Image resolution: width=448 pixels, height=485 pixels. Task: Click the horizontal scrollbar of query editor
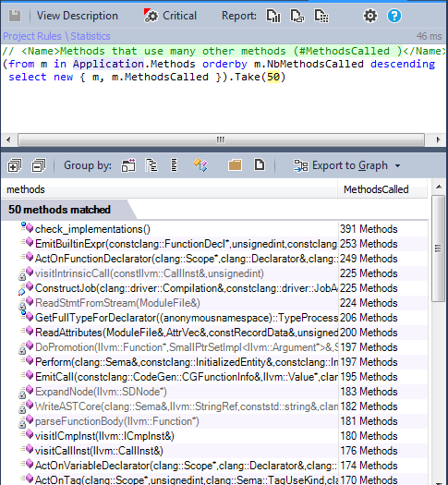pos(221,139)
